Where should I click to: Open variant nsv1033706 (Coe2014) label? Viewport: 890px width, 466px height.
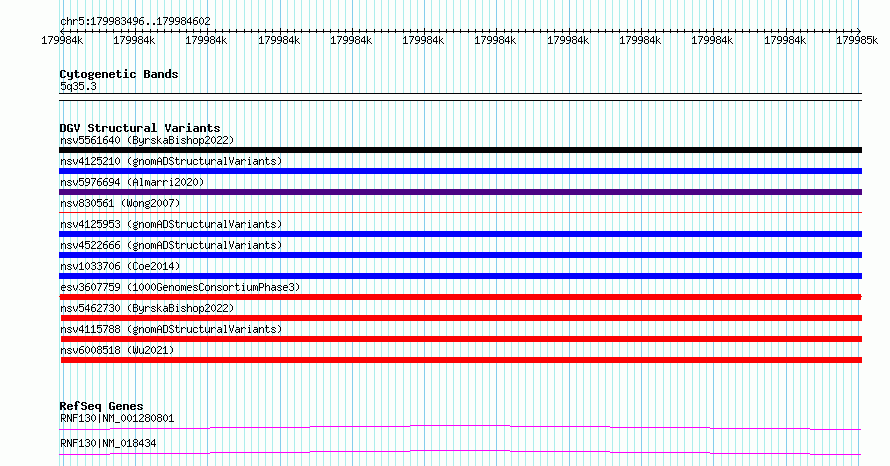tap(120, 266)
